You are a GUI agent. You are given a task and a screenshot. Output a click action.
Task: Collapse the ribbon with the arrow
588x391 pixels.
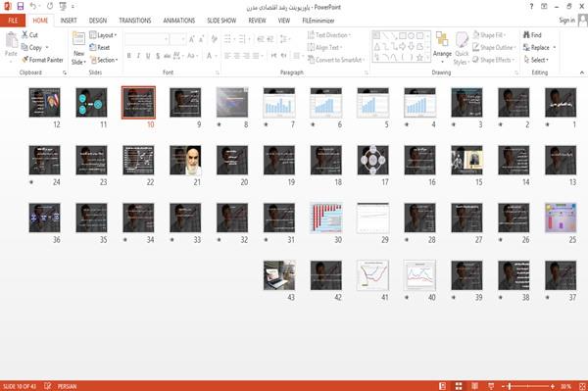coord(582,73)
